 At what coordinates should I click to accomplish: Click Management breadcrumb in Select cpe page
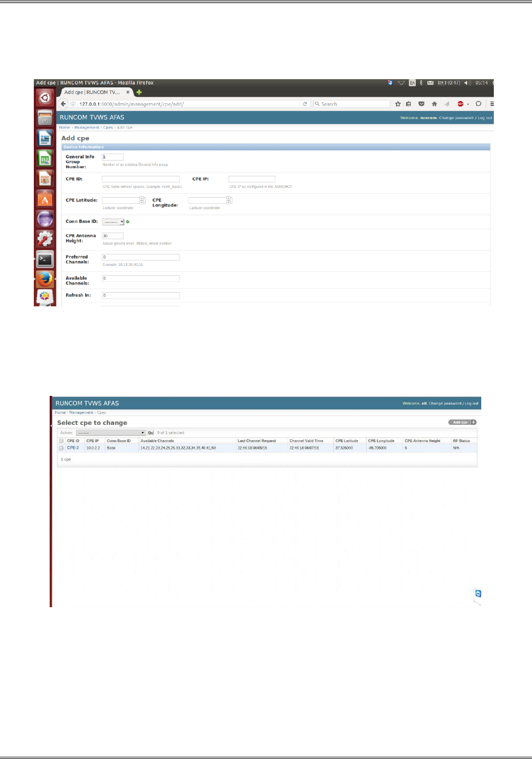point(81,412)
